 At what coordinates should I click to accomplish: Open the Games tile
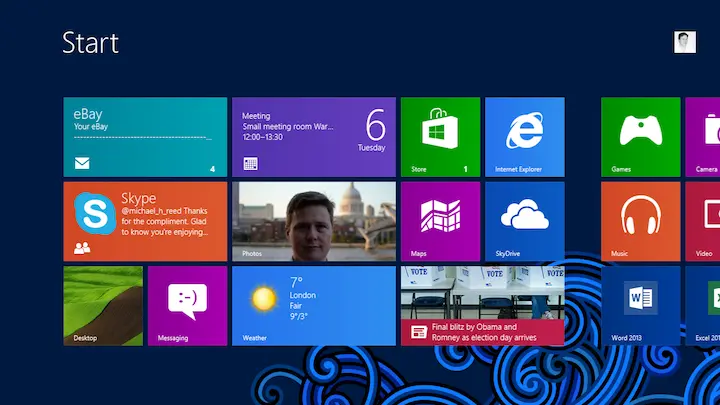point(640,136)
